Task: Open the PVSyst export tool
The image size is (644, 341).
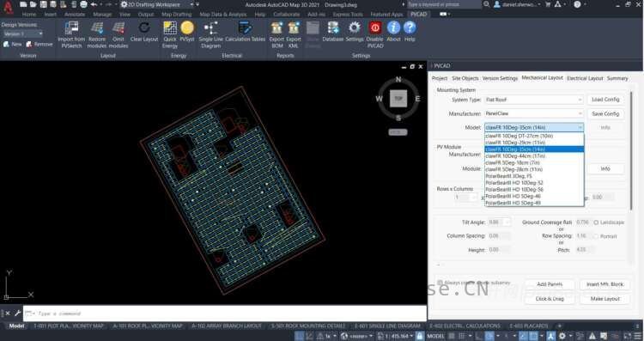Action: (187, 32)
